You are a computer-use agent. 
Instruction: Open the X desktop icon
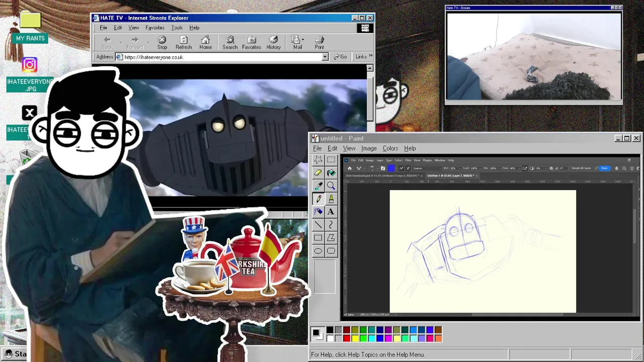[29, 113]
